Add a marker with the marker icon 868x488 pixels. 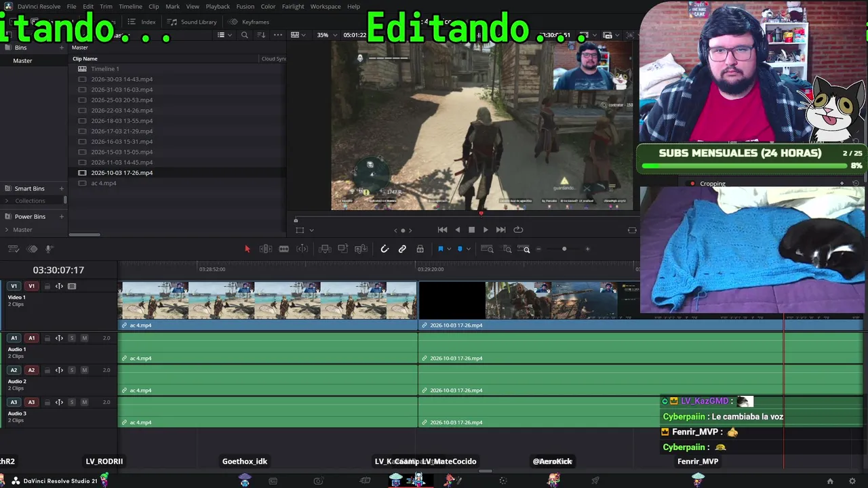click(460, 249)
